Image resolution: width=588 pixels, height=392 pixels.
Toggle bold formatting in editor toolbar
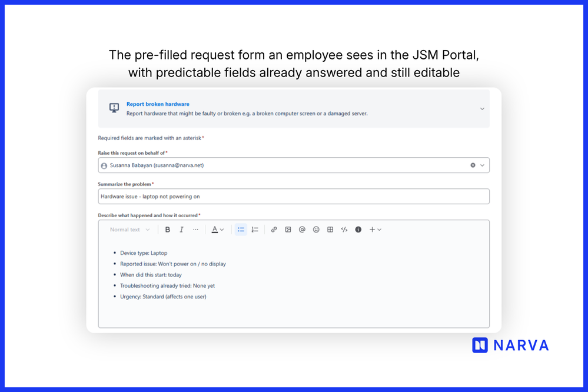click(168, 230)
